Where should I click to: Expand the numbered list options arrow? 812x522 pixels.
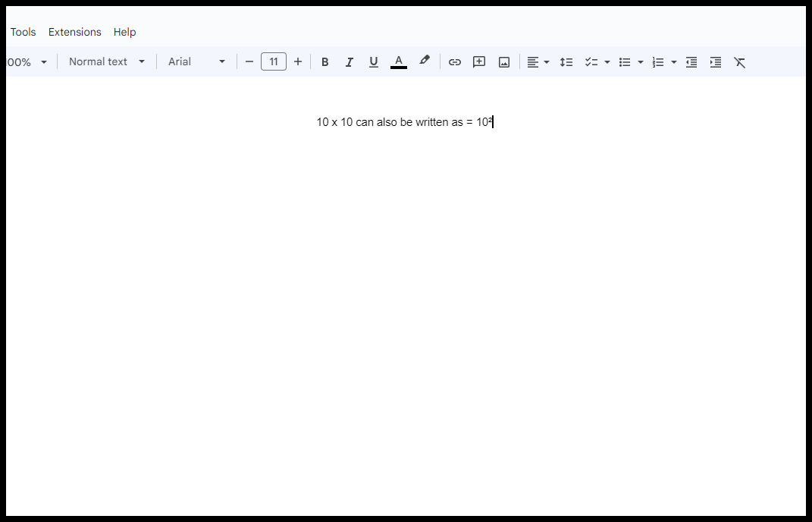pos(674,62)
